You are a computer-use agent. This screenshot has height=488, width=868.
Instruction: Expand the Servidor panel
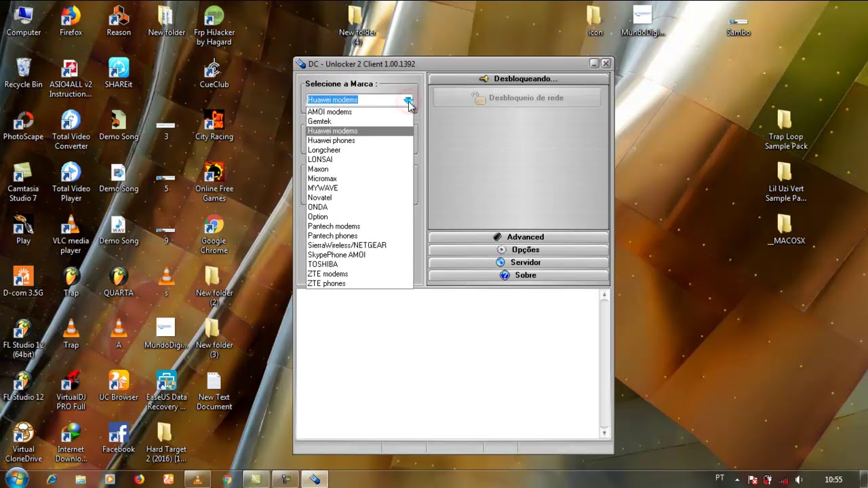[x=519, y=262]
